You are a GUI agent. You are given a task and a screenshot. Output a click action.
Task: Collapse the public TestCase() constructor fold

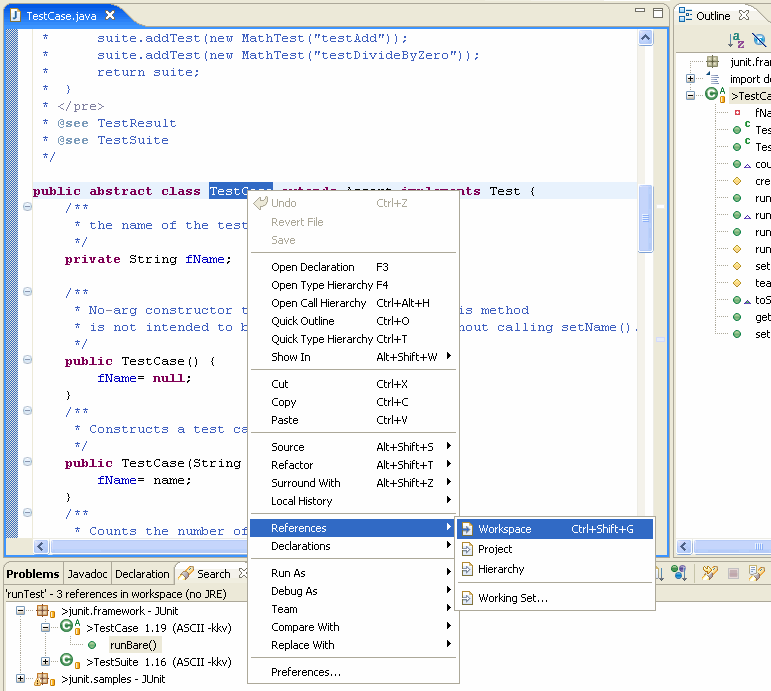[x=28, y=360]
